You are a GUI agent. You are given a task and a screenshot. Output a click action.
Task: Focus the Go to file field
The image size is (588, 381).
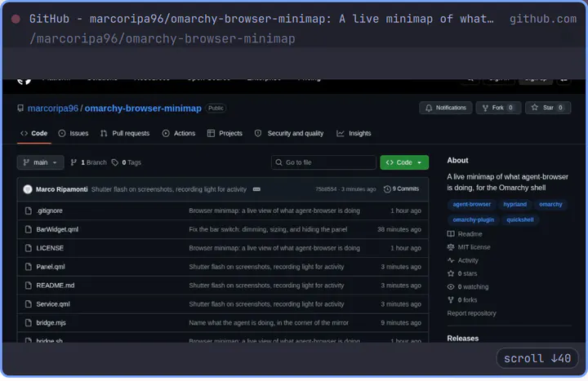(323, 162)
